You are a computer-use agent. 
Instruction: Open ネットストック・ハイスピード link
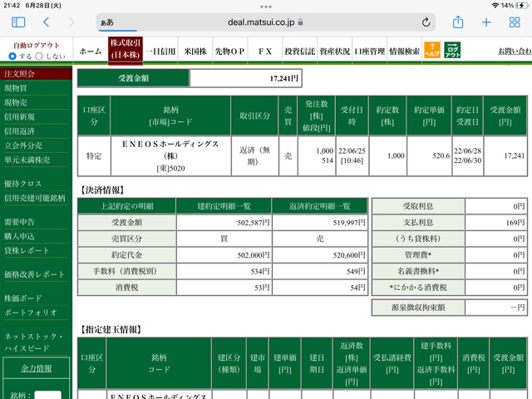[x=33, y=342]
